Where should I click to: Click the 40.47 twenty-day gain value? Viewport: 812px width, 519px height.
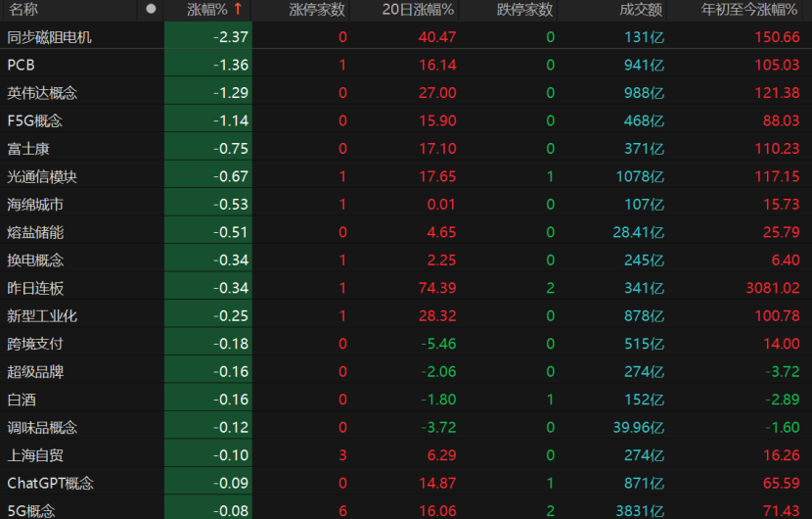437,37
